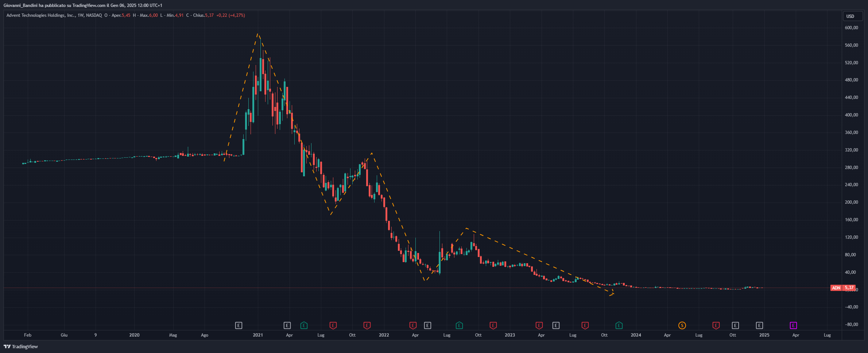Image resolution: width=868 pixels, height=353 pixels.
Task: Open the red earnings marker above Apr 2023
Action: pos(539,325)
